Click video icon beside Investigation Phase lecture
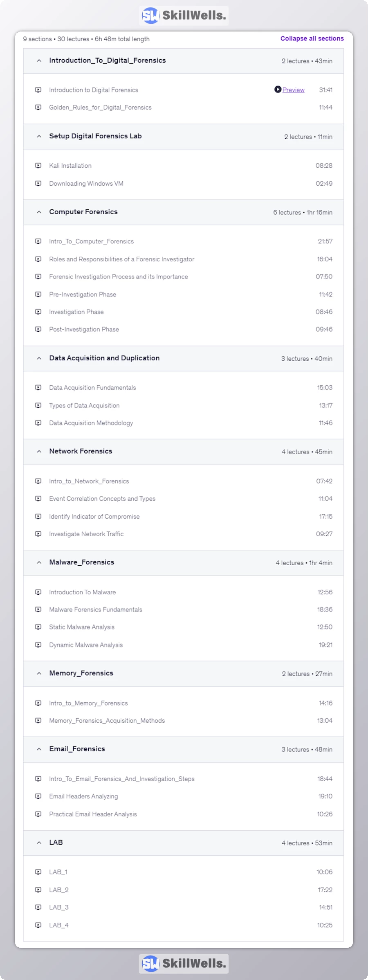This screenshot has width=368, height=980. [38, 312]
